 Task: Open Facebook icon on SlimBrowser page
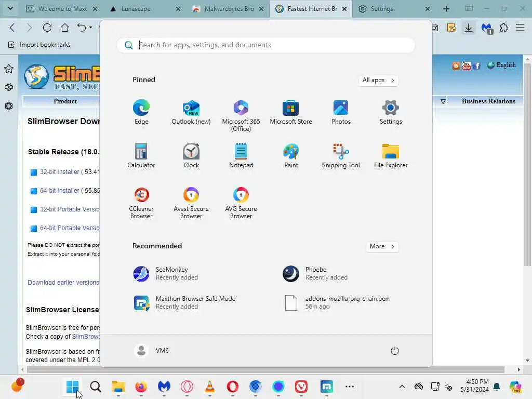pos(476,66)
